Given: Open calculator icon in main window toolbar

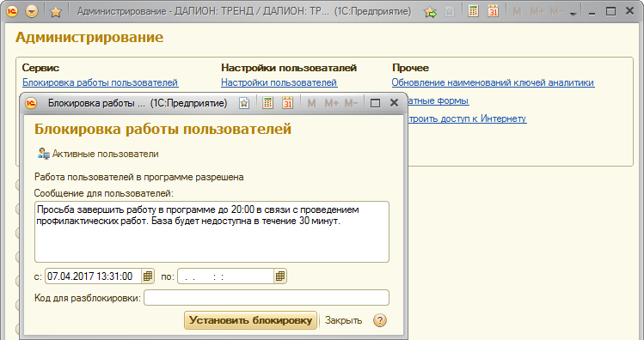Looking at the screenshot, I should [473, 11].
